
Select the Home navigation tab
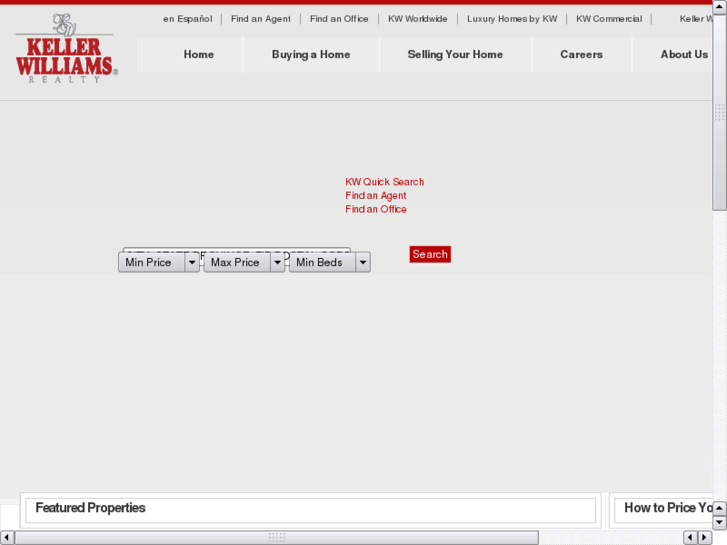198,55
